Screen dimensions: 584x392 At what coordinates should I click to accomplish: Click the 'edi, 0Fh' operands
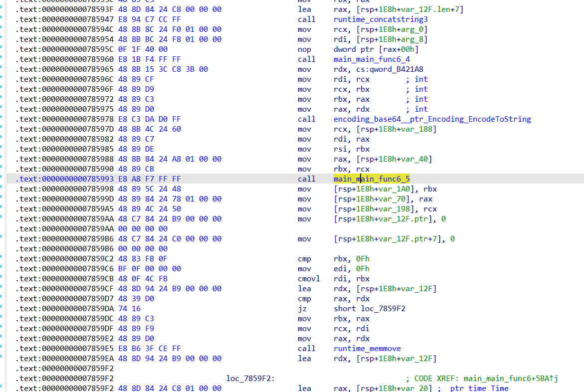pyautogui.click(x=352, y=269)
